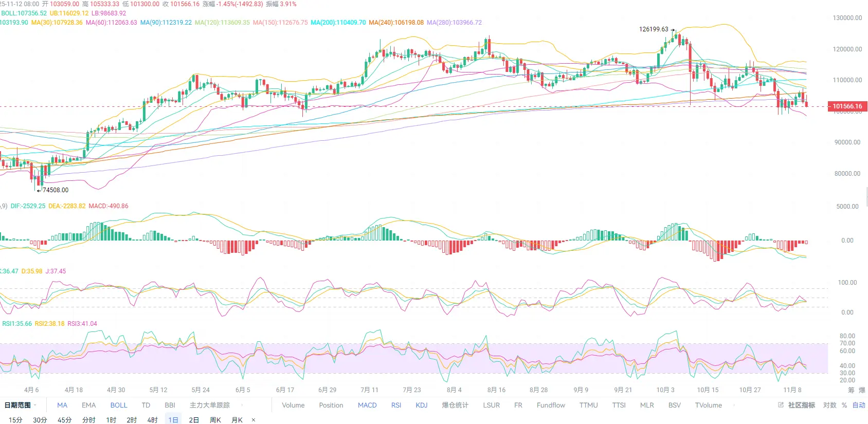
Task: Switch to the 周K weekly timeframe
Action: coord(215,420)
